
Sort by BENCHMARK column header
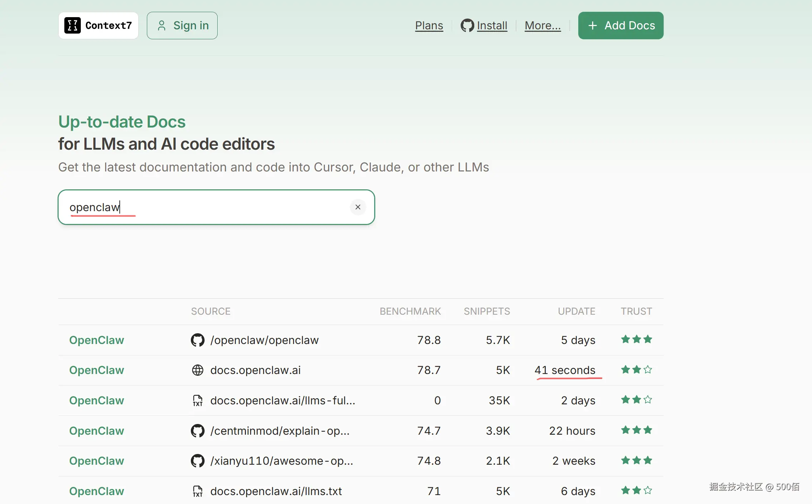tap(410, 311)
